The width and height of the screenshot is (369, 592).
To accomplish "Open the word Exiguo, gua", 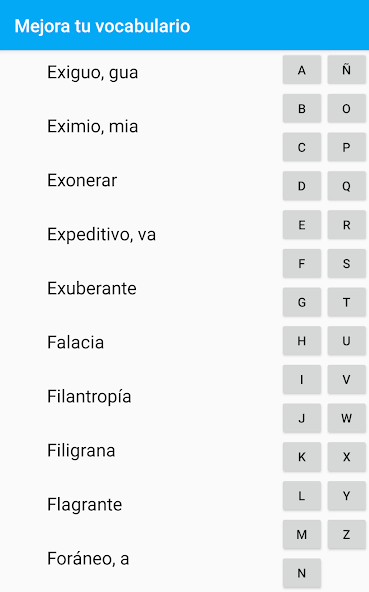I will point(93,72).
